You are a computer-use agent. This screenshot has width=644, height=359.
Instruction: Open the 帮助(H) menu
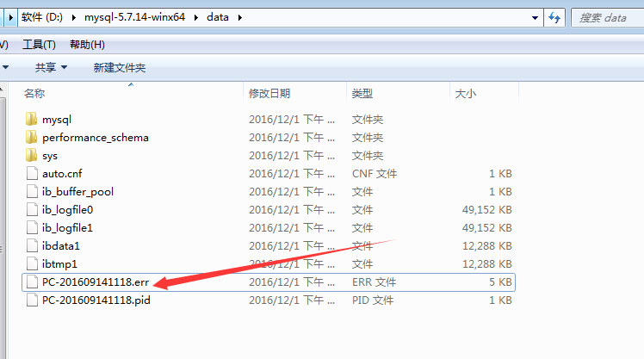[87, 45]
